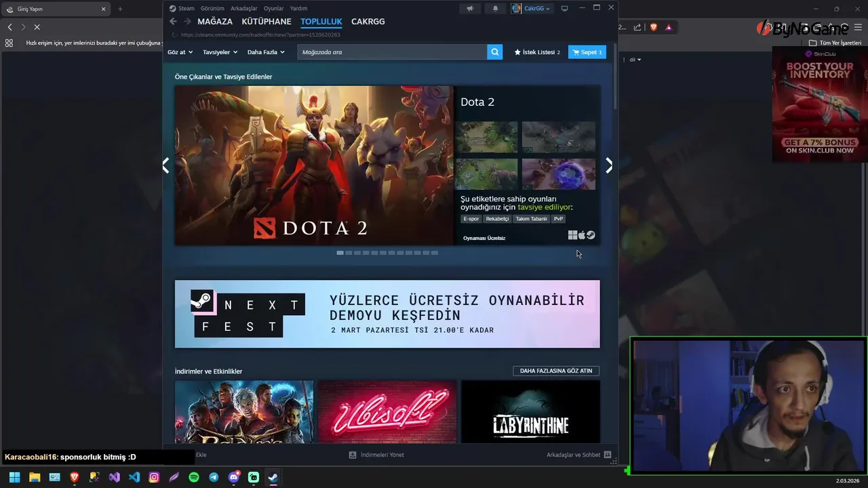Click the downloads manager icon
The image size is (868, 488).
353,455
